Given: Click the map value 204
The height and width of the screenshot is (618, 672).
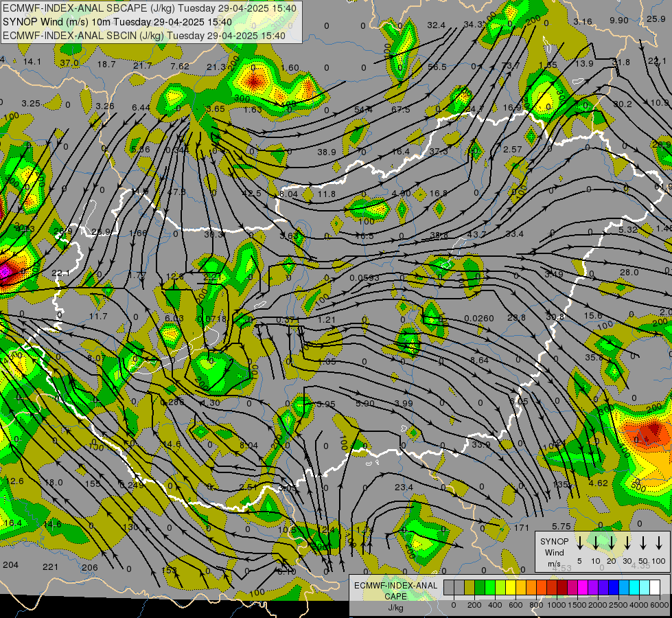Looking at the screenshot, I should [11, 565].
